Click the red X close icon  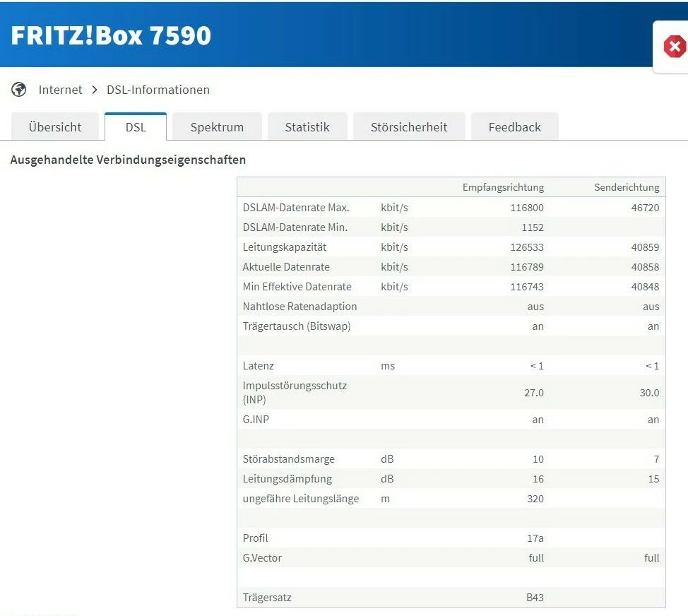pos(675,47)
